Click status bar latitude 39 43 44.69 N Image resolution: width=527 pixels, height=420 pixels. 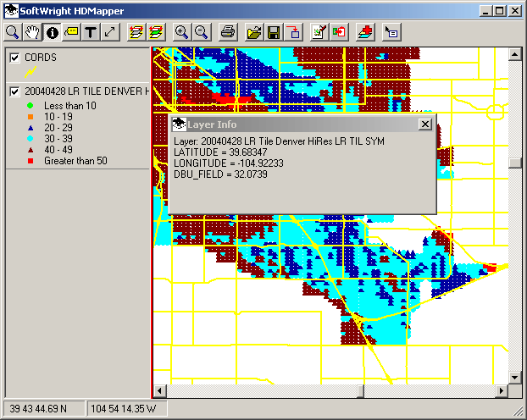[38, 409]
